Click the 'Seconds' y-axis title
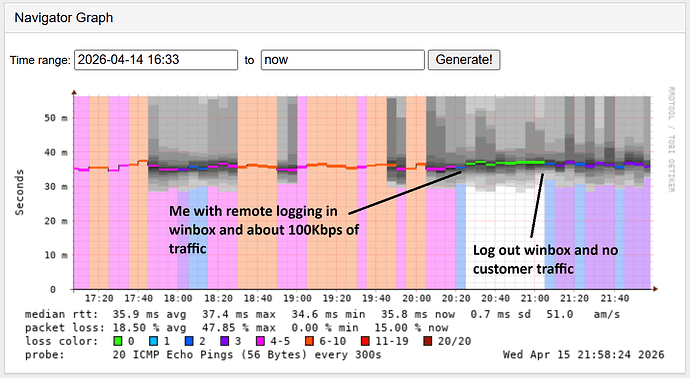Viewport: 690px width, 378px height. (x=19, y=192)
